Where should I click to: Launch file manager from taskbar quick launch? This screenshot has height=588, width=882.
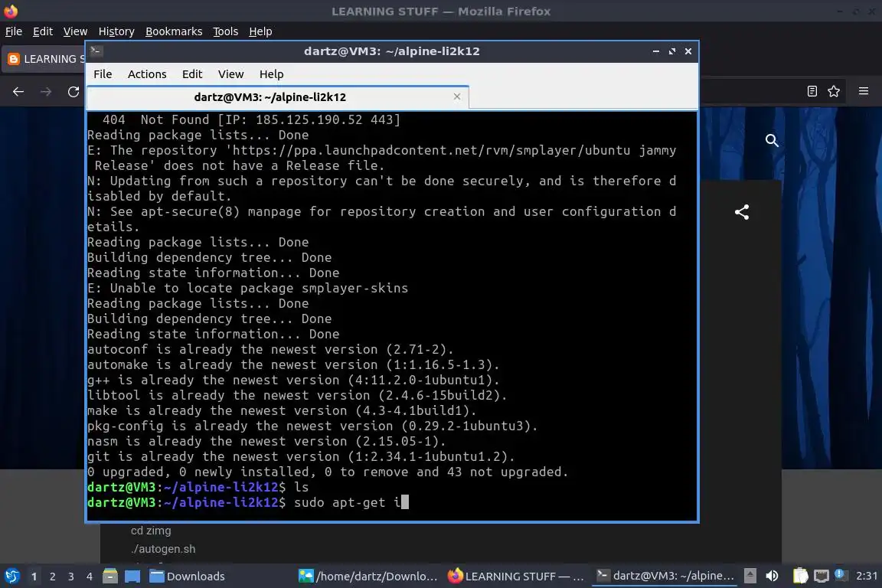click(110, 577)
